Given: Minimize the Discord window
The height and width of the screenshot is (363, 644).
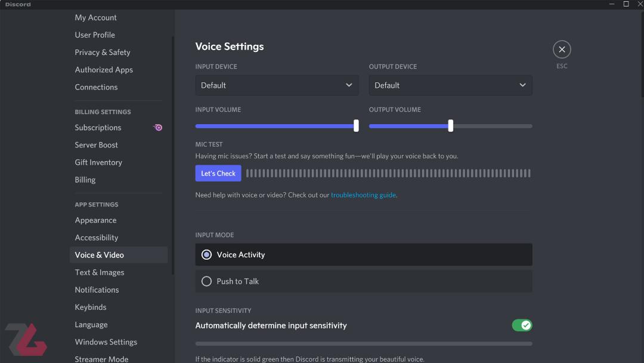Looking at the screenshot, I should pos(612,4).
